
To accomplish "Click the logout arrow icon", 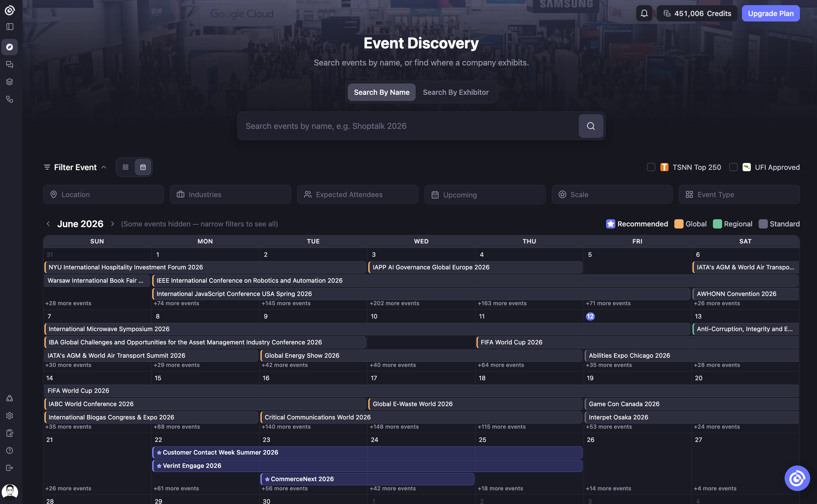I will [10, 468].
